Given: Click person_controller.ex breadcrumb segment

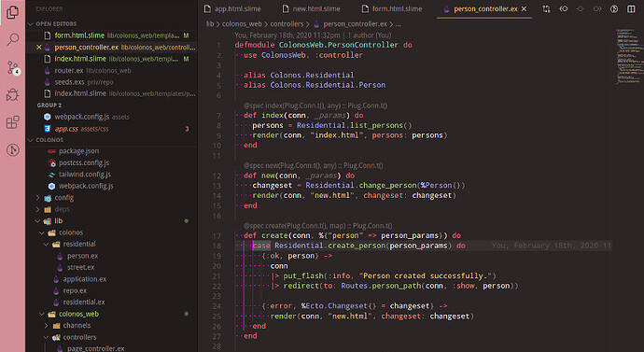Looking at the screenshot, I should pos(355,24).
